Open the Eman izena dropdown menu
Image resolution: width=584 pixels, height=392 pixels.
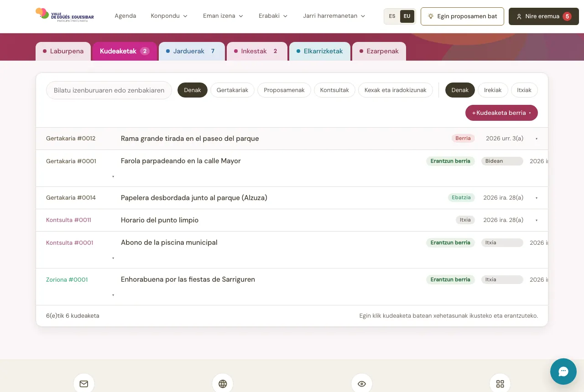point(223,16)
